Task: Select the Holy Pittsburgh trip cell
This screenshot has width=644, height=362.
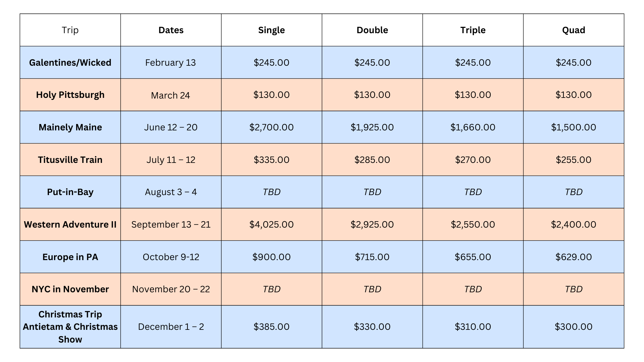Action: tap(70, 95)
